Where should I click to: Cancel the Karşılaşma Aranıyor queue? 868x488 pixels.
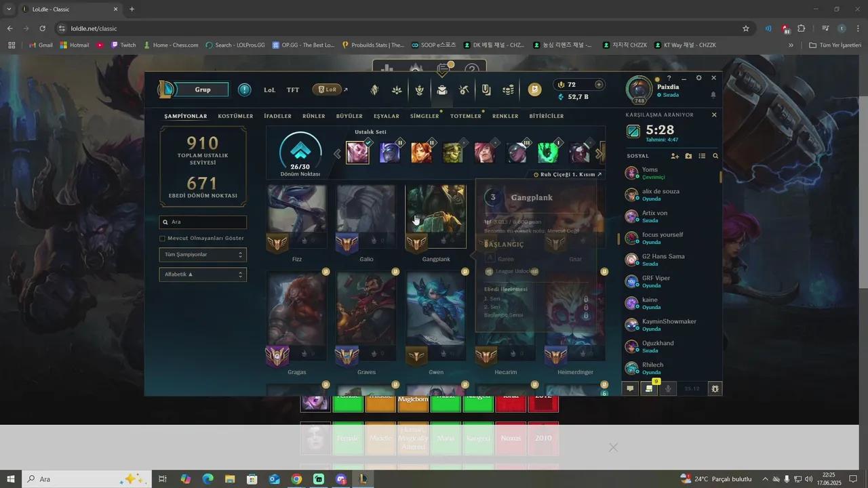tap(714, 115)
